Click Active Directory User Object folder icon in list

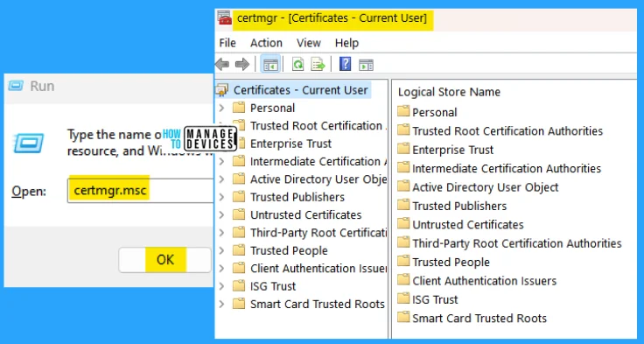pos(403,186)
